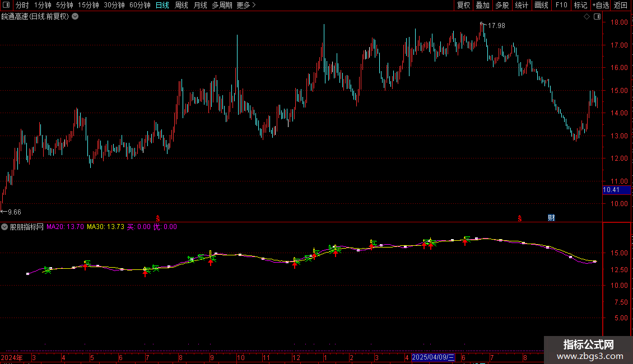The height and width of the screenshot is (364, 633).
Task: Open the 复权 adjustment option
Action: point(463,5)
